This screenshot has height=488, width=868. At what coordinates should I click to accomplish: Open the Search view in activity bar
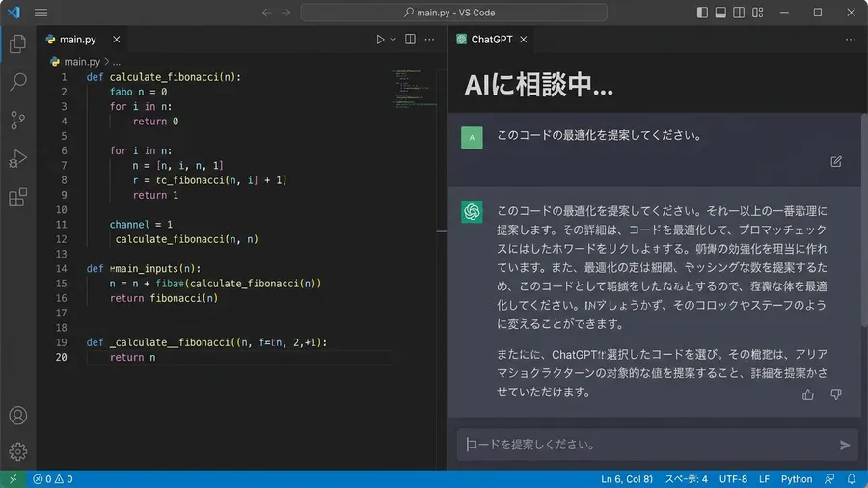tap(17, 82)
